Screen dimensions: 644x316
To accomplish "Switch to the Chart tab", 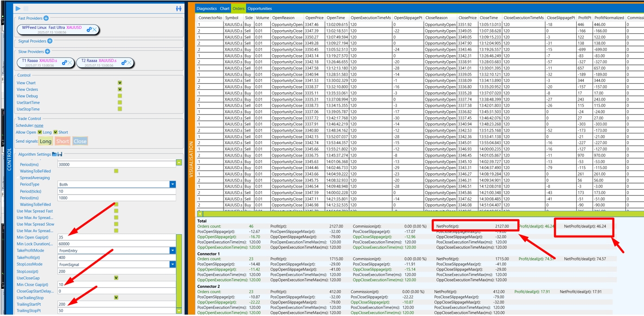I will pyautogui.click(x=224, y=8).
